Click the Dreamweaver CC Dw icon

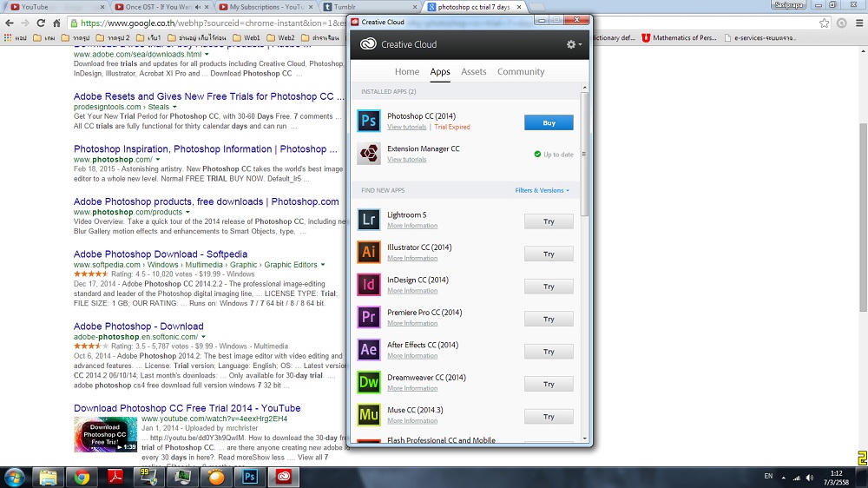369,382
